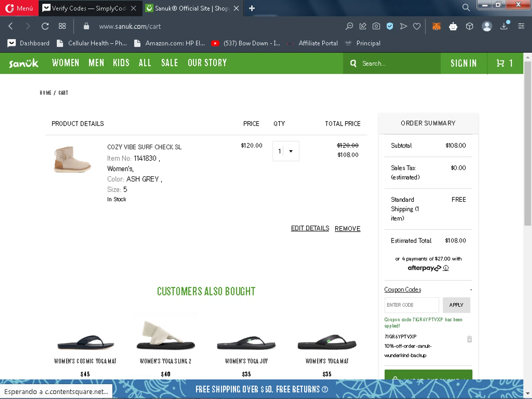
Task: Open the easy setup sidebar icon
Action: [x=521, y=26]
